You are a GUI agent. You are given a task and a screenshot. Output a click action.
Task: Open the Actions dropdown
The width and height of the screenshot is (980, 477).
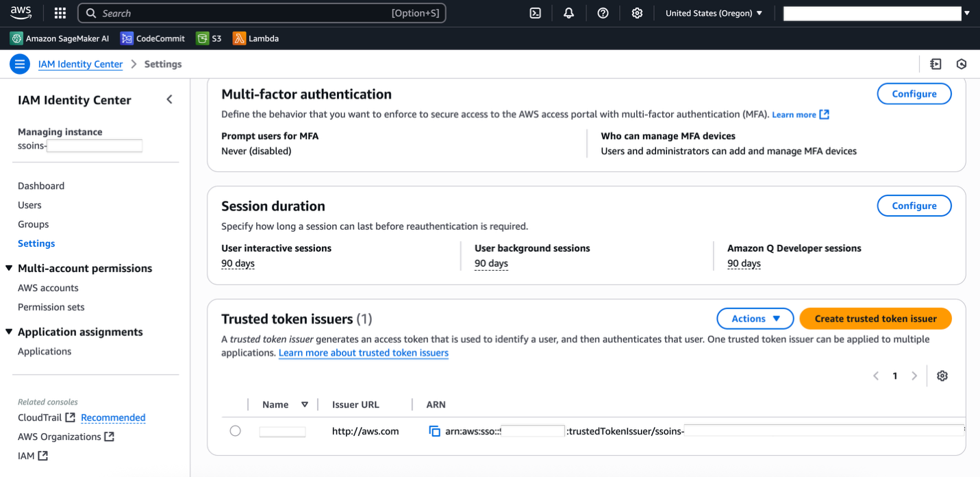(x=755, y=318)
